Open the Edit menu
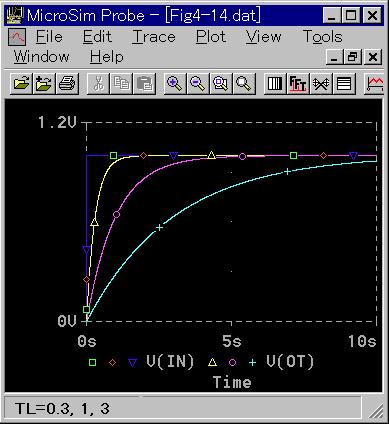This screenshot has height=424, width=389. [x=97, y=37]
